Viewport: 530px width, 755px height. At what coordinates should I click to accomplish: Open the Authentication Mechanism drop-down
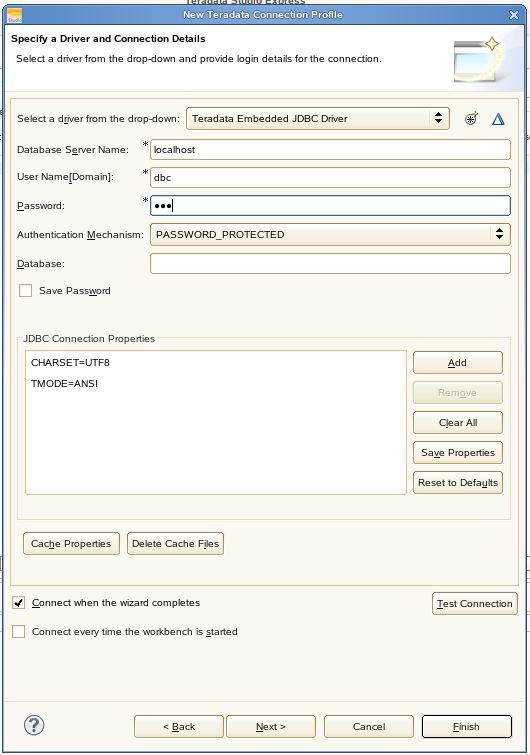pos(330,234)
